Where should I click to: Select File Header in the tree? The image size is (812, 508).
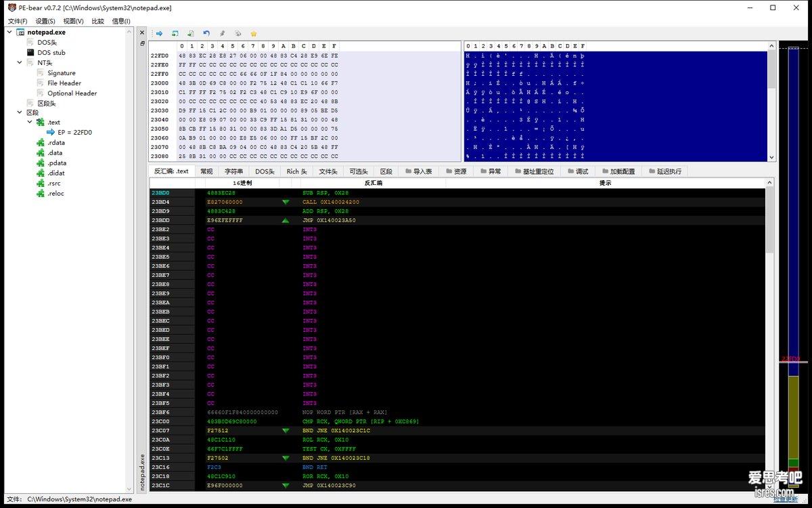coord(64,83)
